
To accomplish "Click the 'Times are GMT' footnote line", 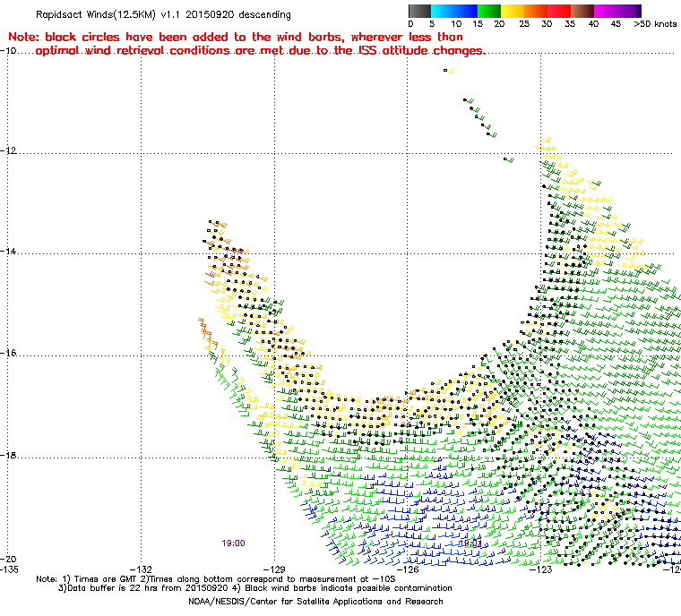I will (216, 579).
